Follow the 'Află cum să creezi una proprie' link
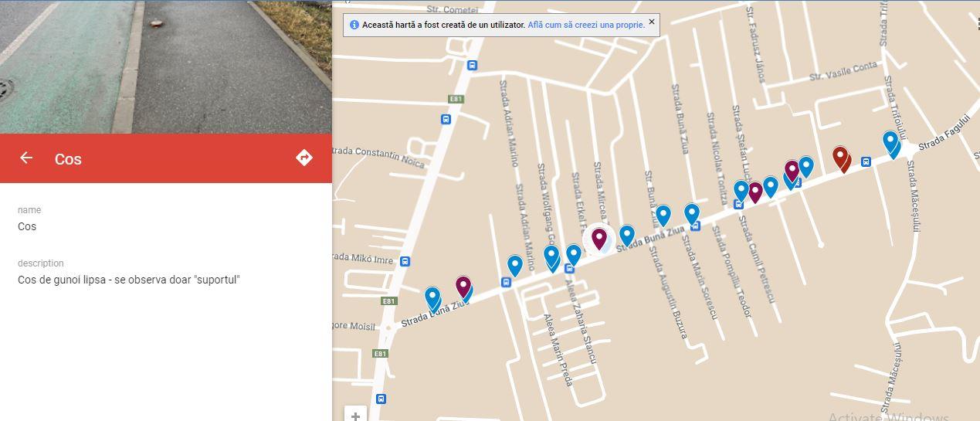The image size is (980, 421). 586,25
